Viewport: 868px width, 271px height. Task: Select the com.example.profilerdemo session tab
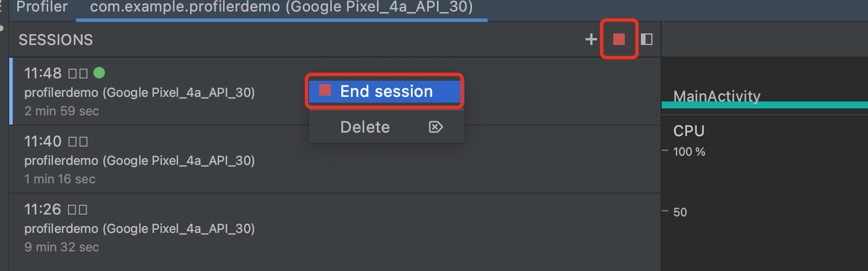(x=281, y=7)
